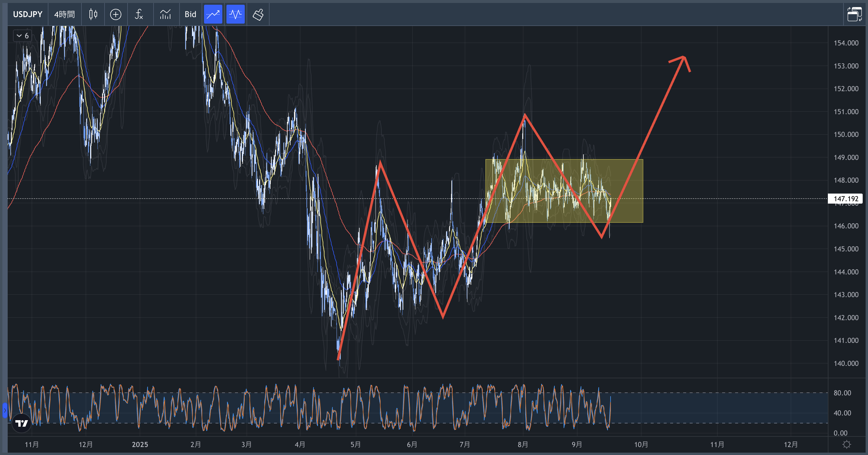
Task: Click the 10月 time axis label
Action: [641, 445]
